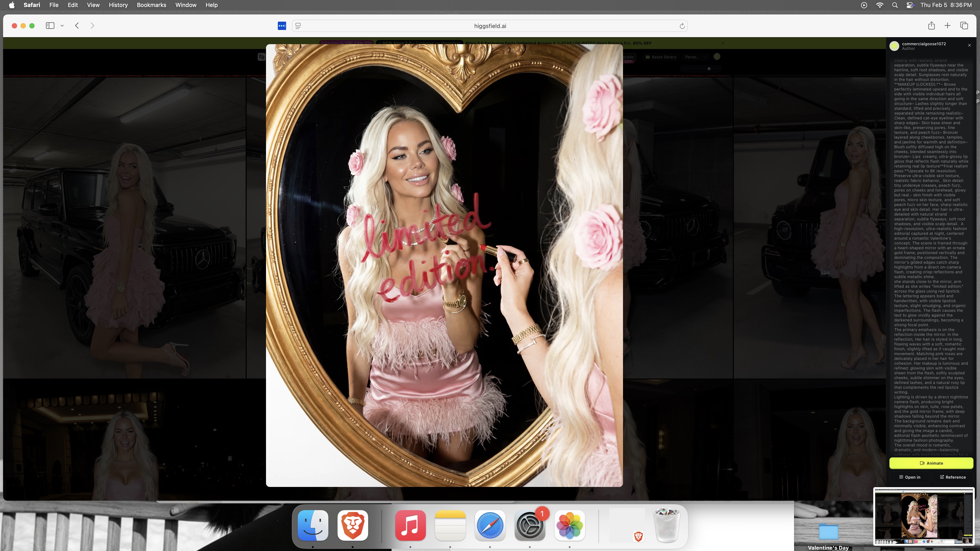The width and height of the screenshot is (980, 551).
Task: Open the History menu
Action: 118,5
